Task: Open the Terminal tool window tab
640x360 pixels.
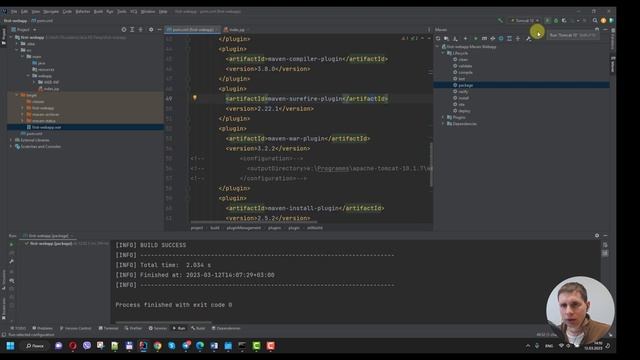Action: [x=108, y=328]
